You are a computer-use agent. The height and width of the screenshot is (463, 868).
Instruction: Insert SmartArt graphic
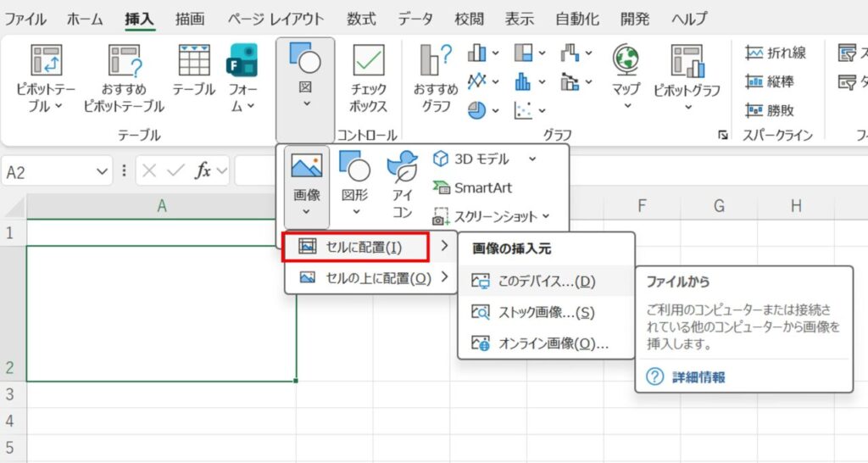point(472,187)
